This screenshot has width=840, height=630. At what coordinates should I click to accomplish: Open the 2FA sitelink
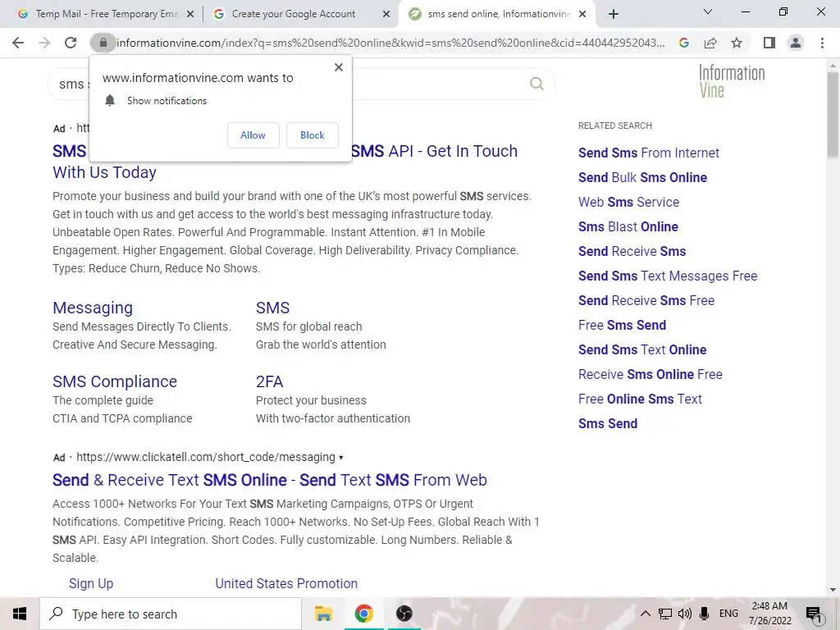tap(269, 381)
